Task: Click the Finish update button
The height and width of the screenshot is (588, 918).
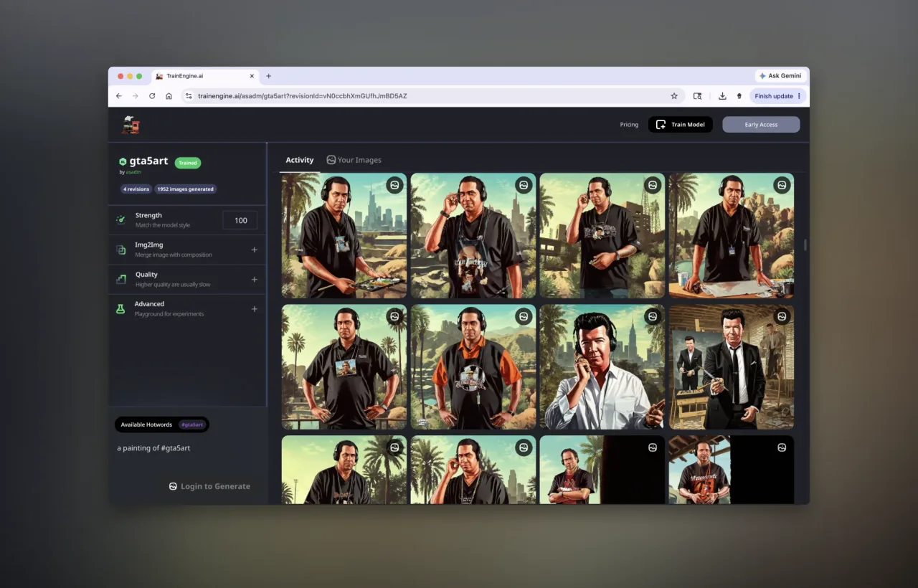Action: pos(778,96)
